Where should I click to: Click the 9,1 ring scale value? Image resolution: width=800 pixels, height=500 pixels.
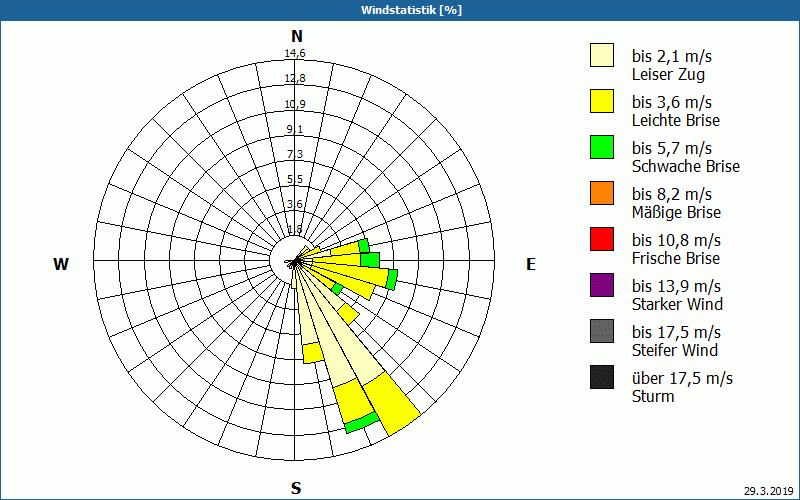295,129
